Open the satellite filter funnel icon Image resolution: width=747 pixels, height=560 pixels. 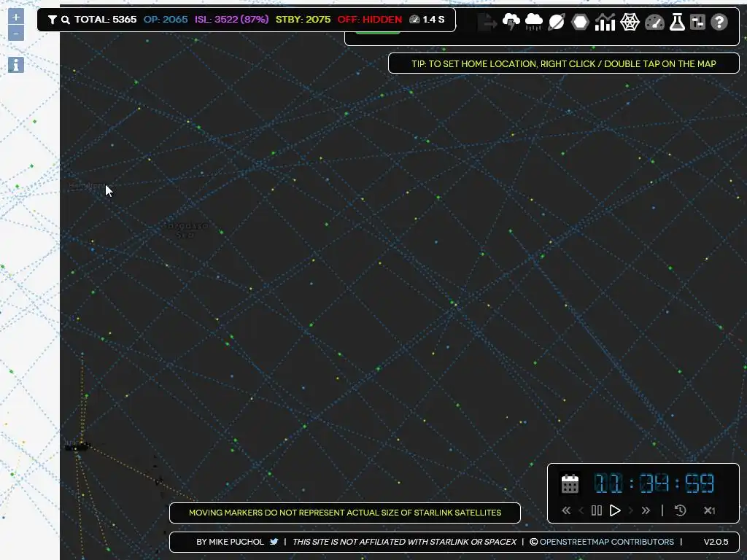click(53, 20)
